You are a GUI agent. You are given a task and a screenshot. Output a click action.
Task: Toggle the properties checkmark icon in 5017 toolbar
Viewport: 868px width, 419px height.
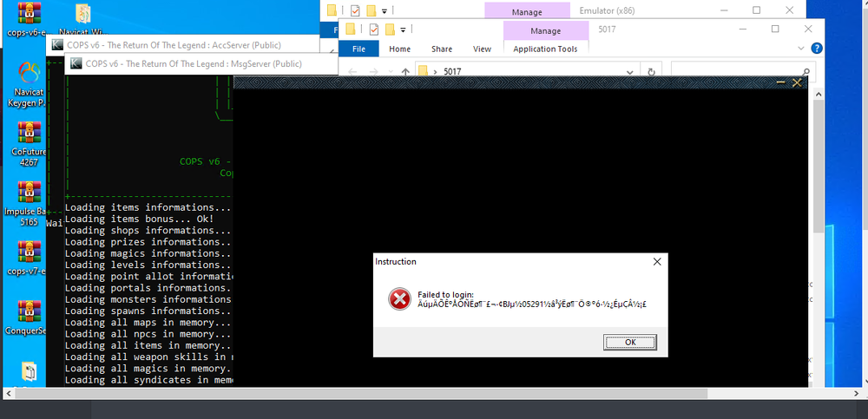pos(374,30)
